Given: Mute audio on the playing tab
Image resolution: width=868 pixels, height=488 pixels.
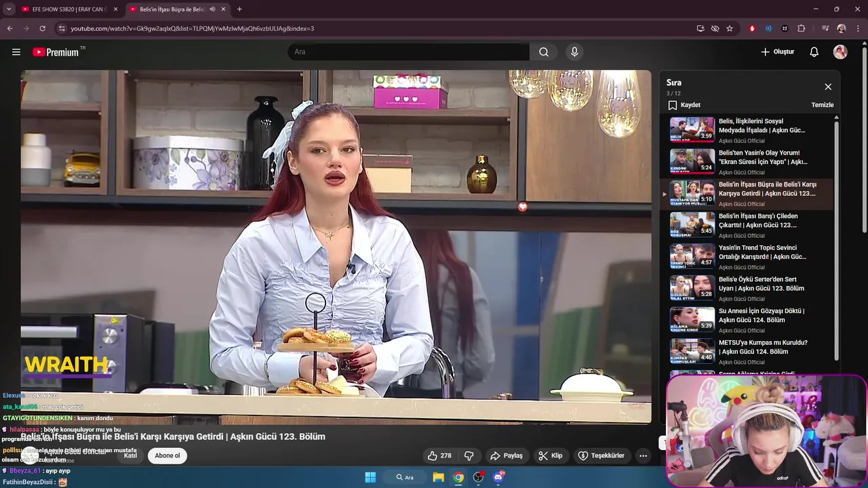Looking at the screenshot, I should pyautogui.click(x=212, y=9).
